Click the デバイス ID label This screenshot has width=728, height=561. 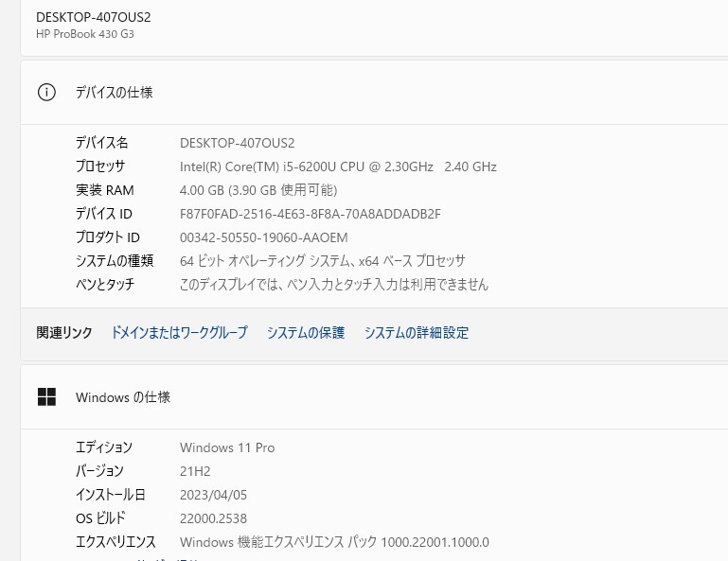pos(104,214)
